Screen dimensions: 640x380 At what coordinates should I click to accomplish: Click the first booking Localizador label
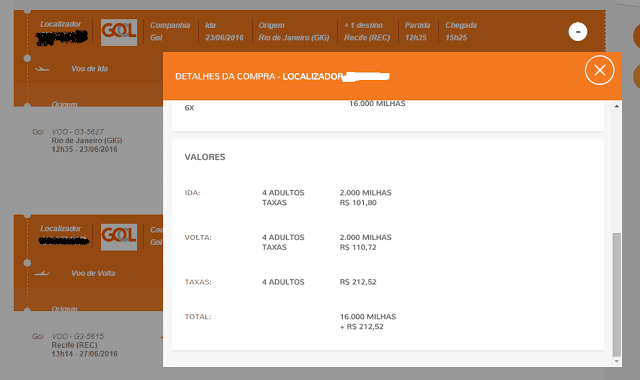click(60, 24)
